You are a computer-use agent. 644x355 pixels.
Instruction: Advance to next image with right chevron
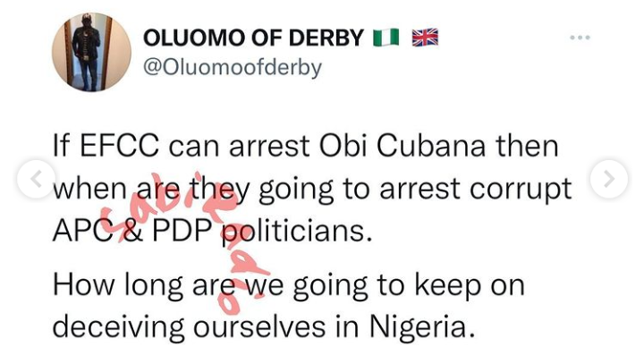609,180
